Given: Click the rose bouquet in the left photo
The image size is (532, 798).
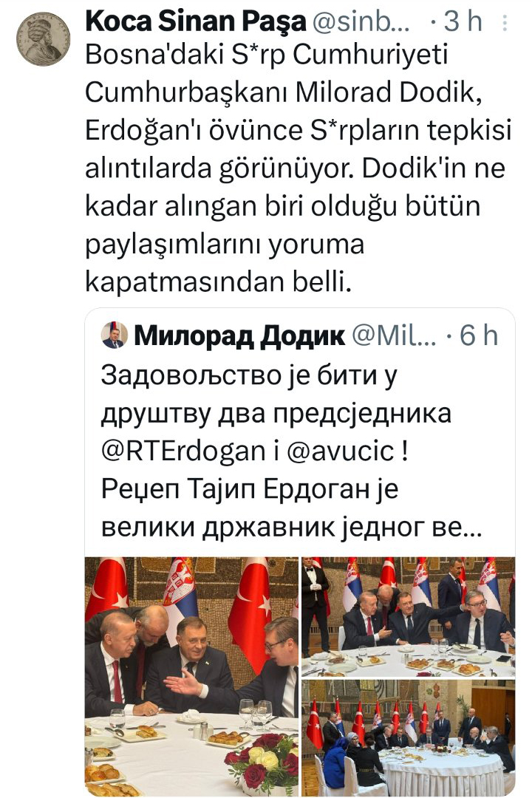Looking at the screenshot, I should (x=263, y=763).
